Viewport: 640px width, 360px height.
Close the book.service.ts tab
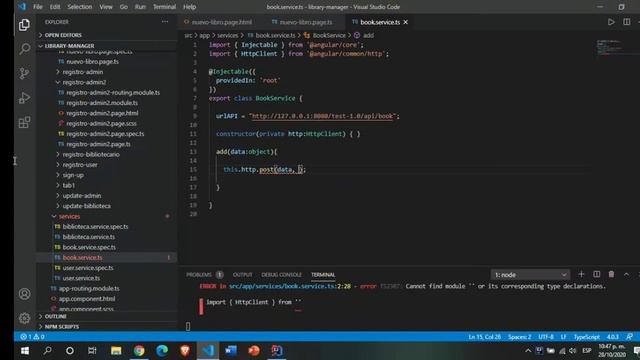pyautogui.click(x=406, y=22)
